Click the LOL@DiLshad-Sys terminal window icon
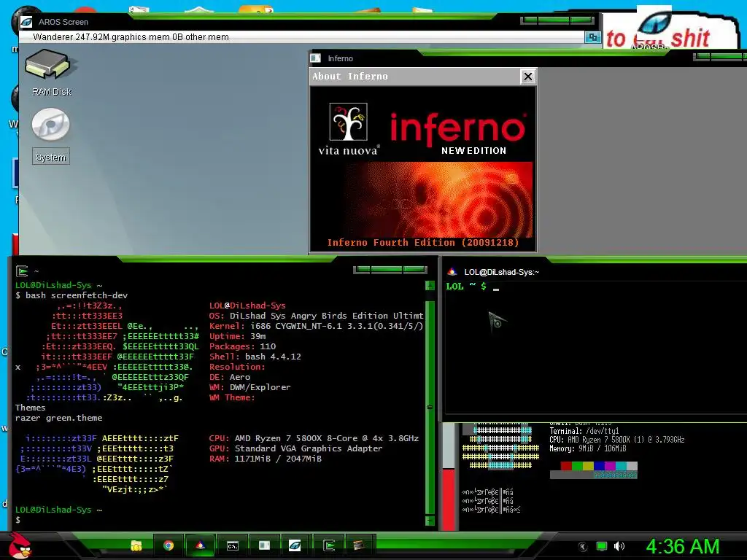The height and width of the screenshot is (560, 747). click(x=452, y=272)
